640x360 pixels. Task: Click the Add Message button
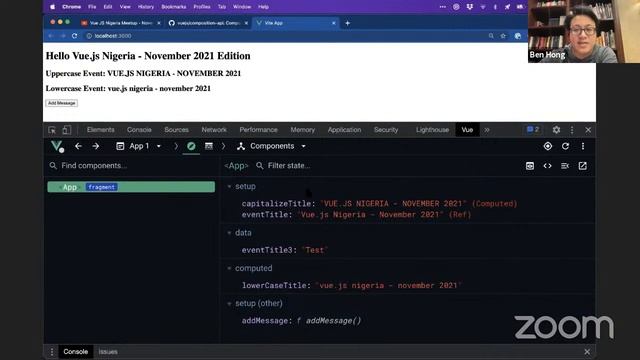pos(61,103)
